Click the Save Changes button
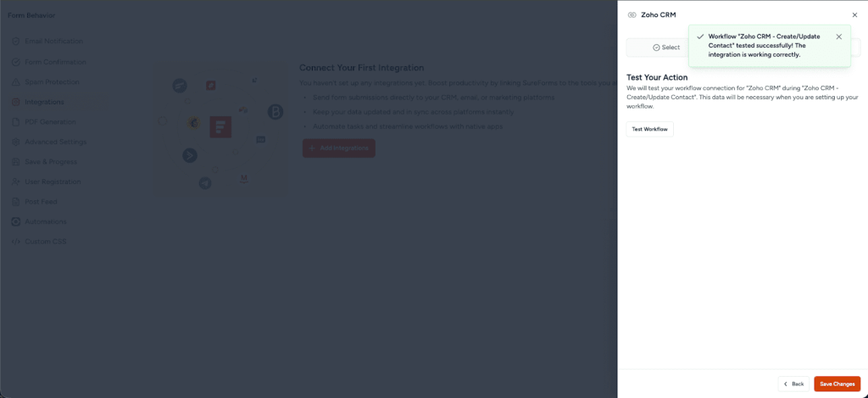 pos(837,384)
